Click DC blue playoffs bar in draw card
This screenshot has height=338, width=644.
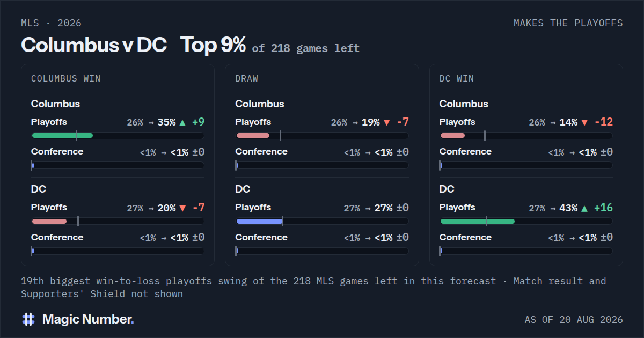pyautogui.click(x=259, y=221)
